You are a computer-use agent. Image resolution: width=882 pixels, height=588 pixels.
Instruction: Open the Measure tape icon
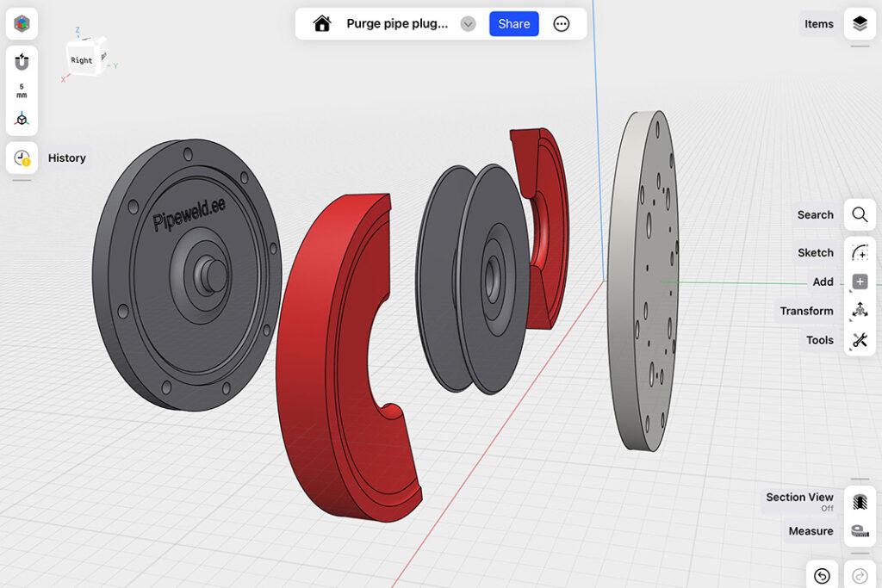point(860,530)
